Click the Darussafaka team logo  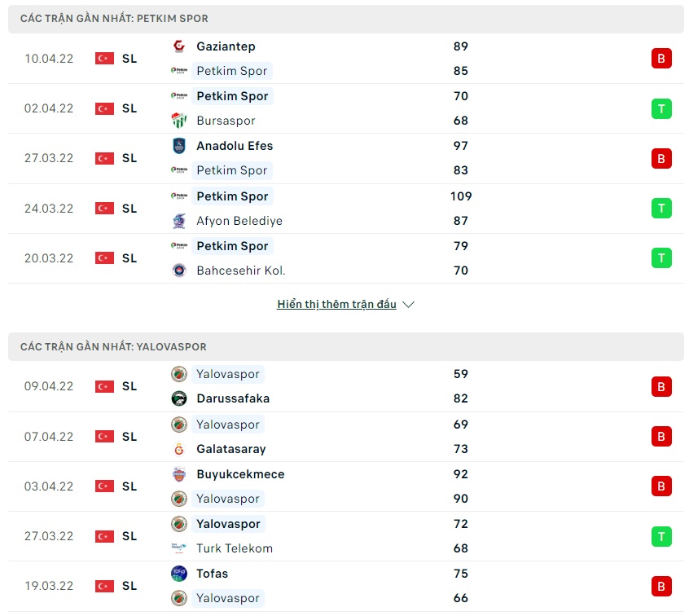[179, 398]
